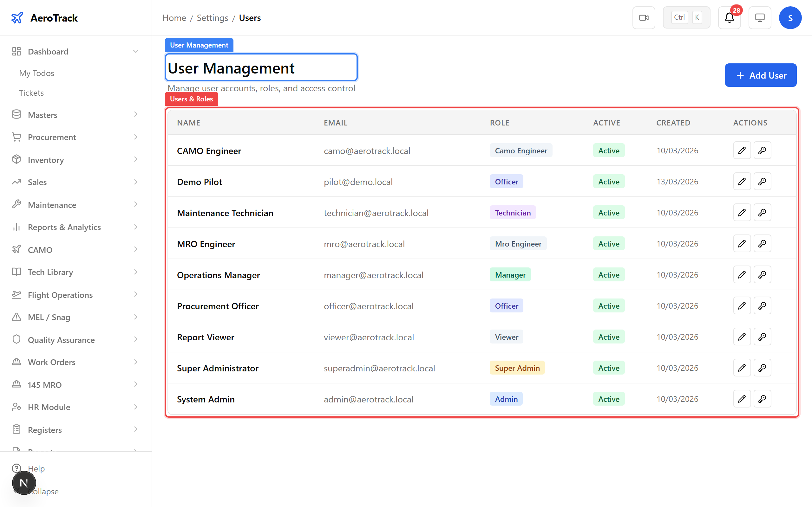Open the Help section
Image resolution: width=812 pixels, height=507 pixels.
point(36,468)
